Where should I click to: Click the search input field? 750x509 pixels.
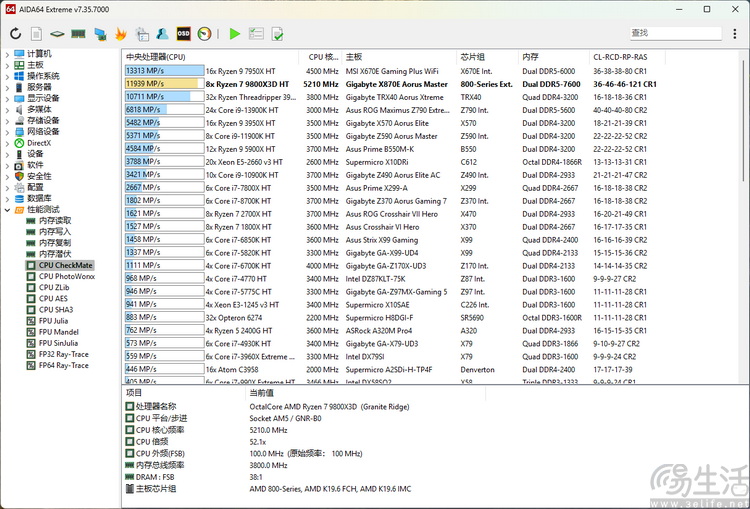[x=675, y=33]
